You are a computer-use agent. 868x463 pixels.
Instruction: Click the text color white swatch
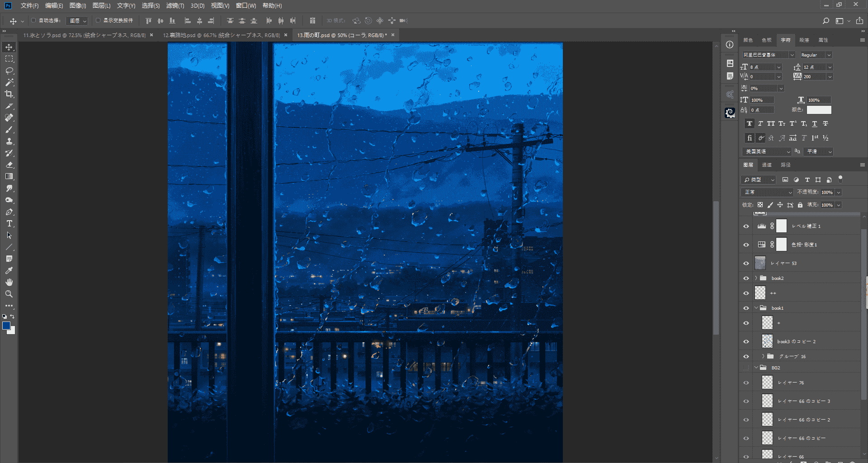pyautogui.click(x=819, y=110)
